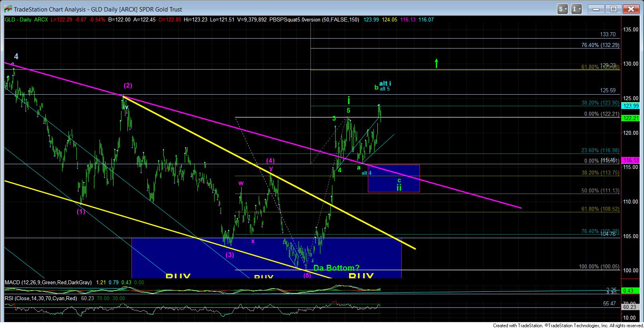
Task: Click the 110.00 price axis label
Action: (632, 202)
